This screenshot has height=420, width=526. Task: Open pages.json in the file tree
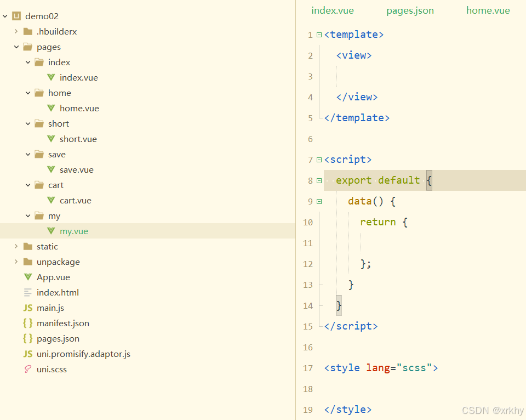point(58,338)
